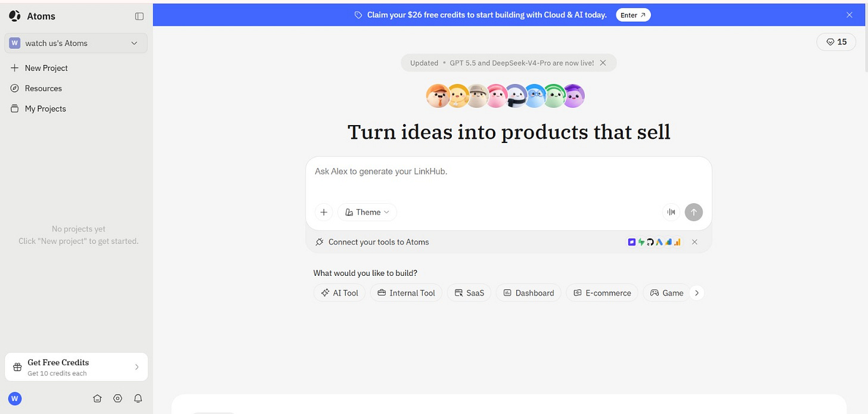Dismiss the GPT 5.5 update notice
Viewport: 868px width, 414px height.
click(603, 63)
